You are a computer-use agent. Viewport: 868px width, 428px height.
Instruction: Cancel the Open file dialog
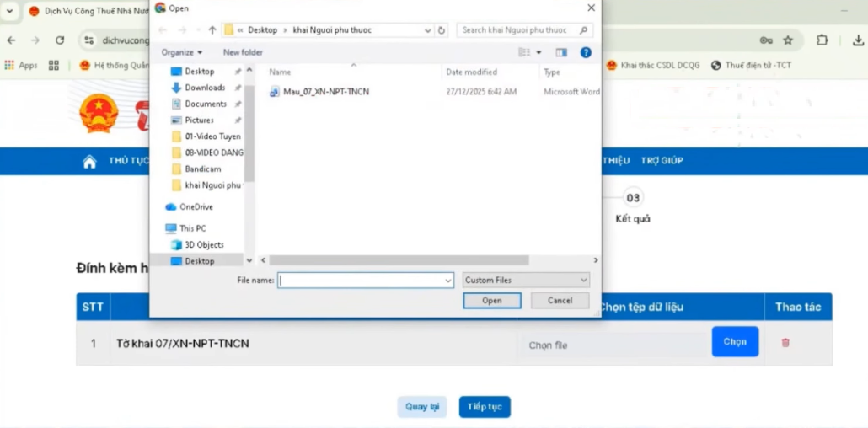[x=560, y=301]
